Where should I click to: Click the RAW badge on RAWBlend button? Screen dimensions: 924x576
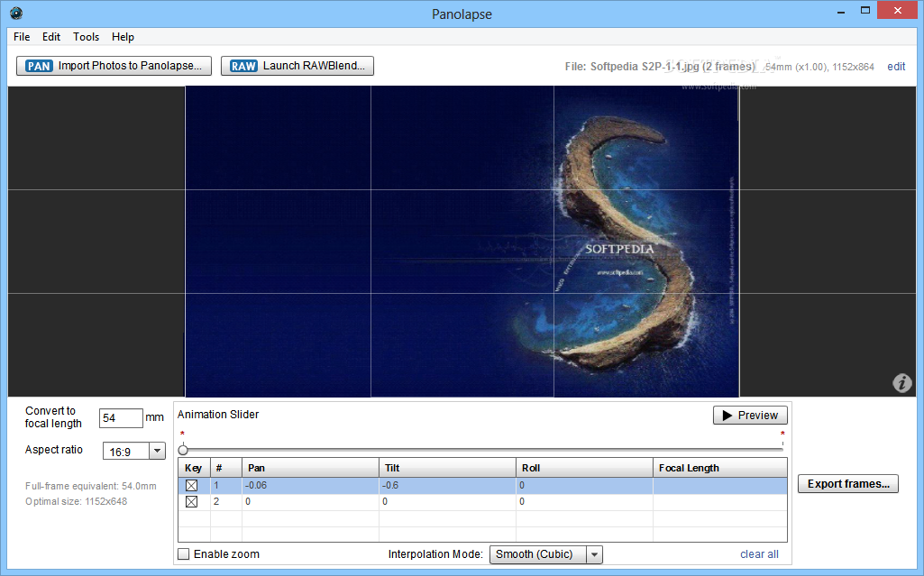coord(243,66)
